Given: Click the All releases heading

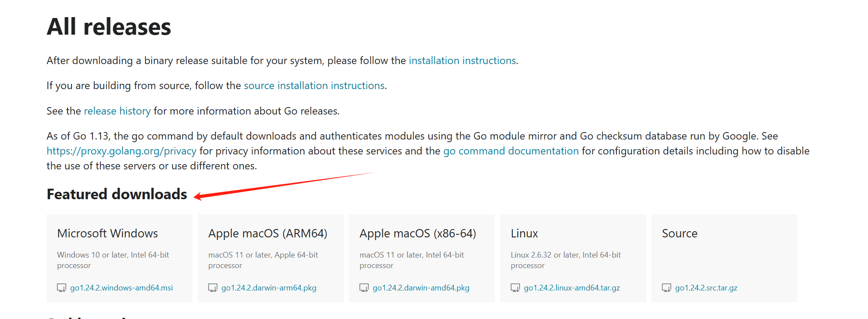Looking at the screenshot, I should 109,27.
